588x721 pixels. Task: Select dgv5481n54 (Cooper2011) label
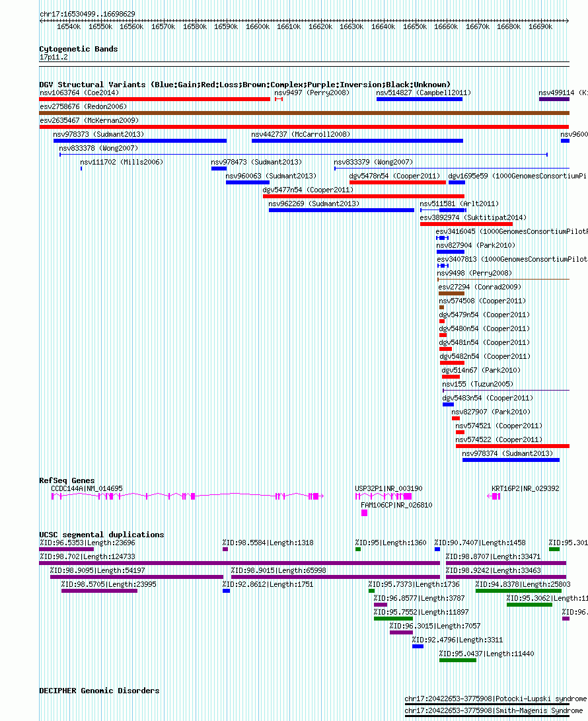point(484,342)
